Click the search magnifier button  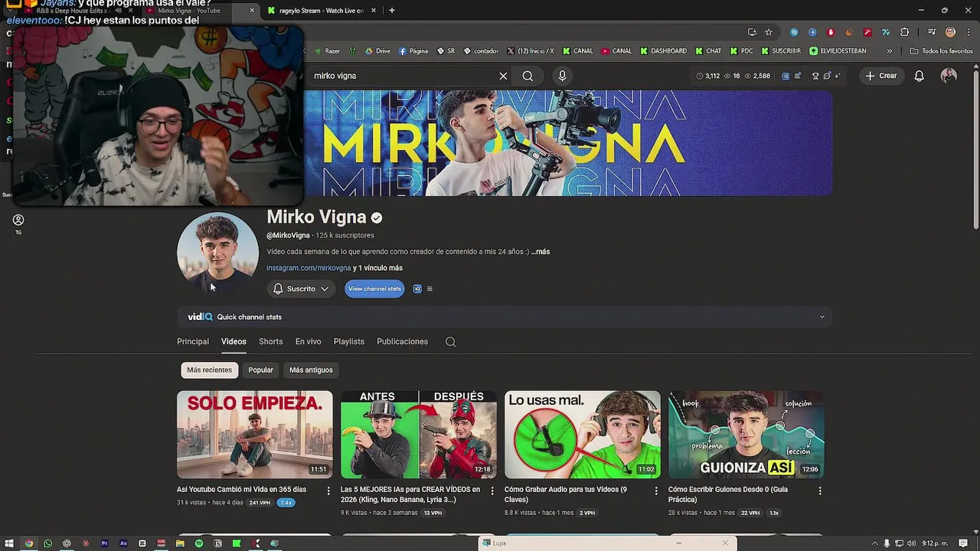tap(528, 76)
